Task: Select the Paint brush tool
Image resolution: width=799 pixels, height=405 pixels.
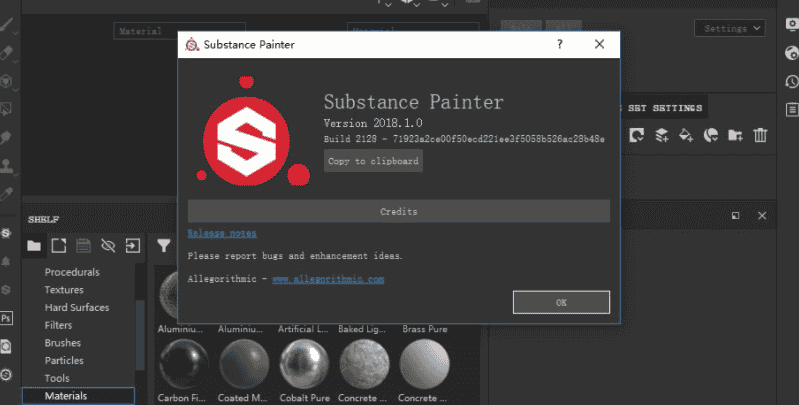Action: 6,24
